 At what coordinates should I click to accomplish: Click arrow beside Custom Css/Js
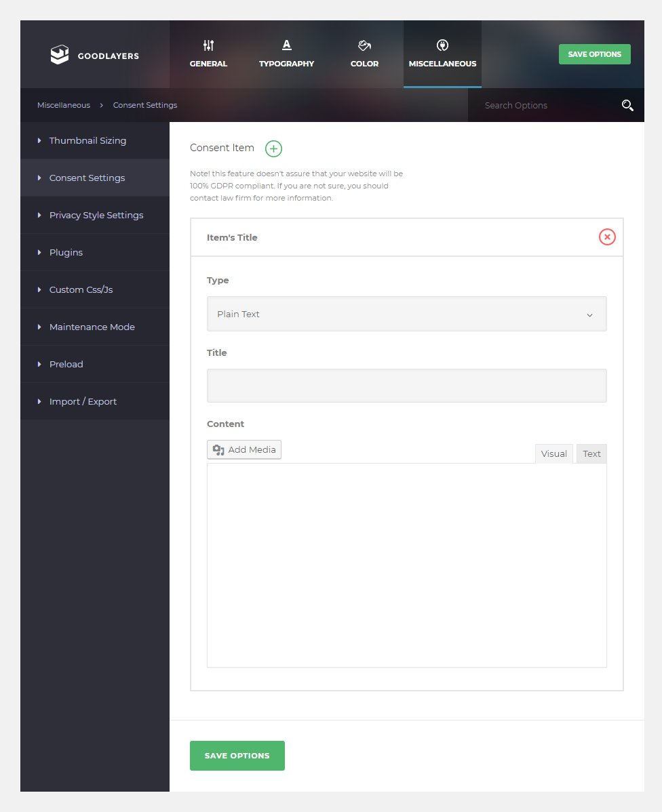(x=39, y=289)
